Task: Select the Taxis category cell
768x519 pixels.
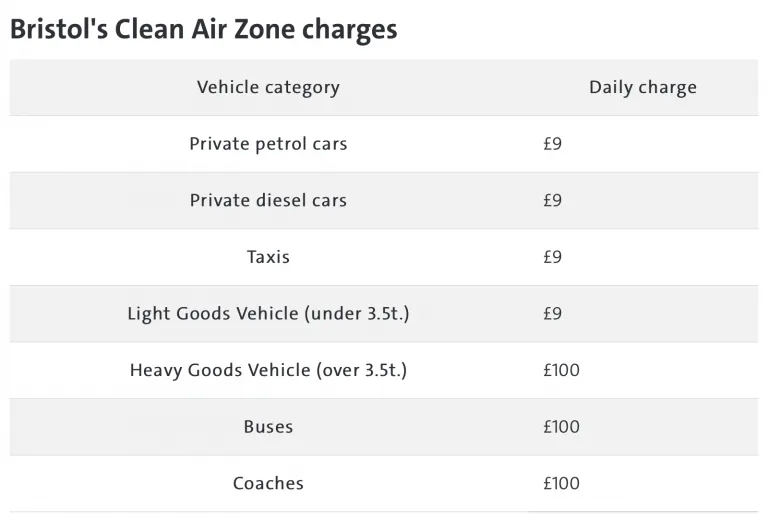Action: click(268, 257)
